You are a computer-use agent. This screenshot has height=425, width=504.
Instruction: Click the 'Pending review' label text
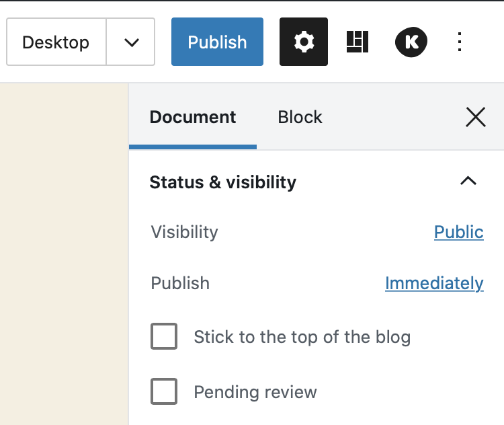[255, 392]
